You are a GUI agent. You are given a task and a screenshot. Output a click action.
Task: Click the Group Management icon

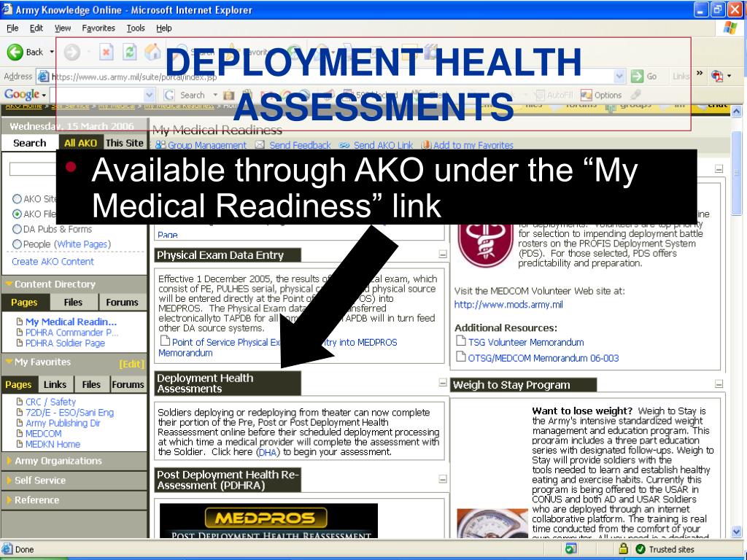[x=160, y=145]
